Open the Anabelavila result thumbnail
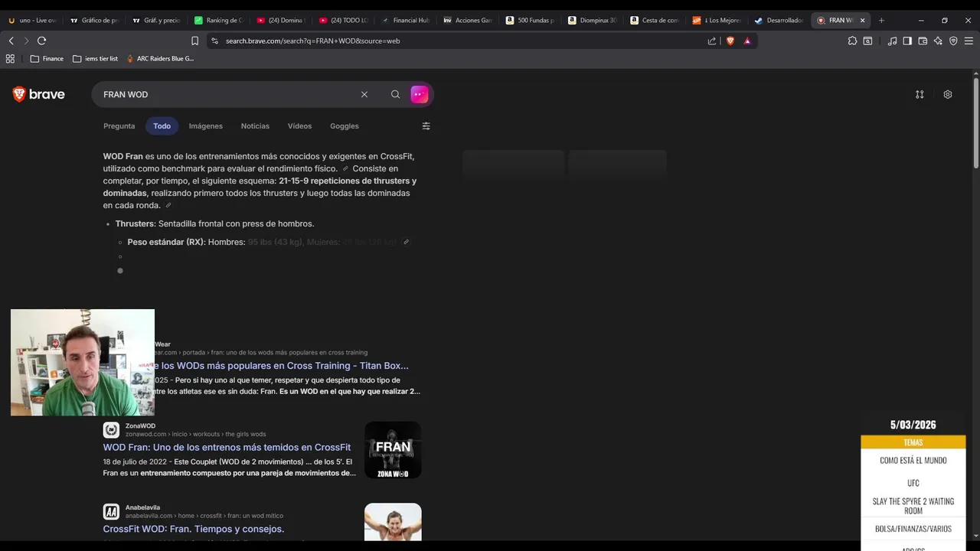Image resolution: width=980 pixels, height=551 pixels. [393, 522]
